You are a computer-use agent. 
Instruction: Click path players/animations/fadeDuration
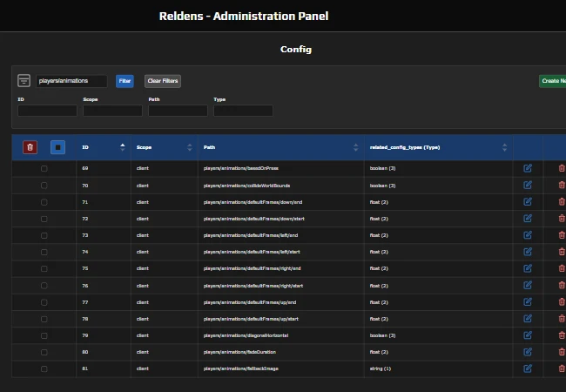239,352
